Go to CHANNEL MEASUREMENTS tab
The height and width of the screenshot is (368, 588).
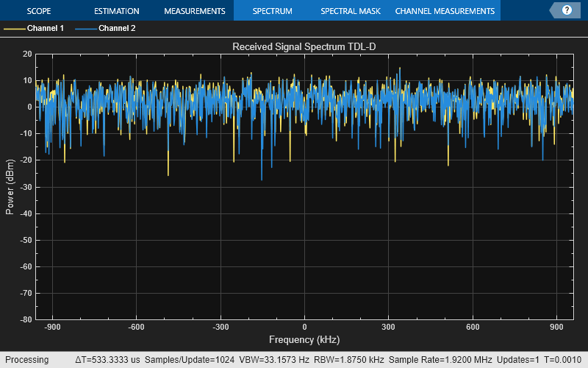(x=445, y=11)
